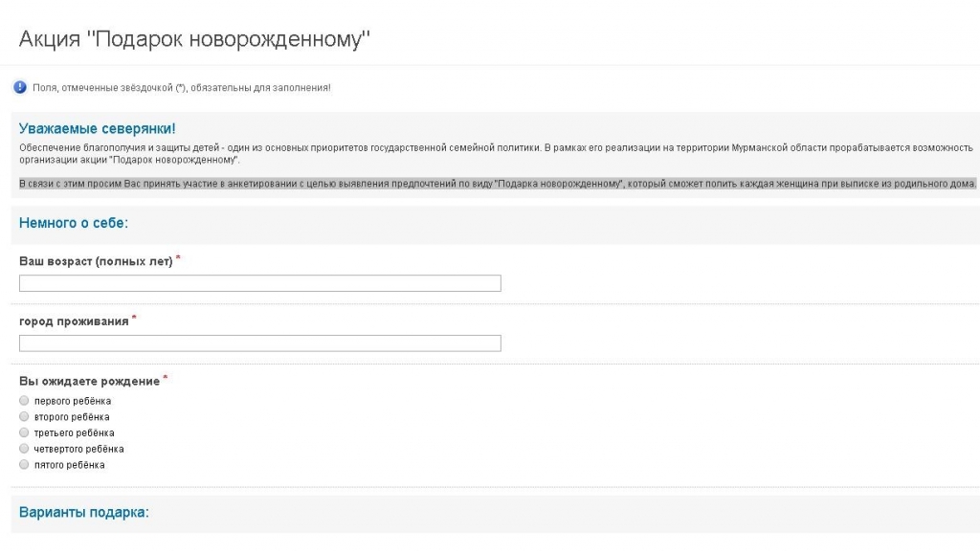Image resolution: width=980 pixels, height=553 pixels.
Task: Click the первого ребёнка label text
Action: pos(73,401)
